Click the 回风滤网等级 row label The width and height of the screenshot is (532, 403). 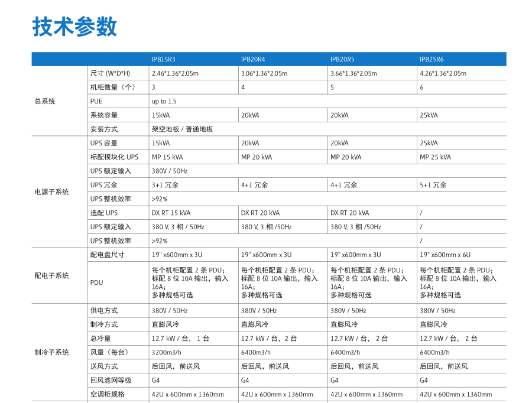(x=111, y=381)
